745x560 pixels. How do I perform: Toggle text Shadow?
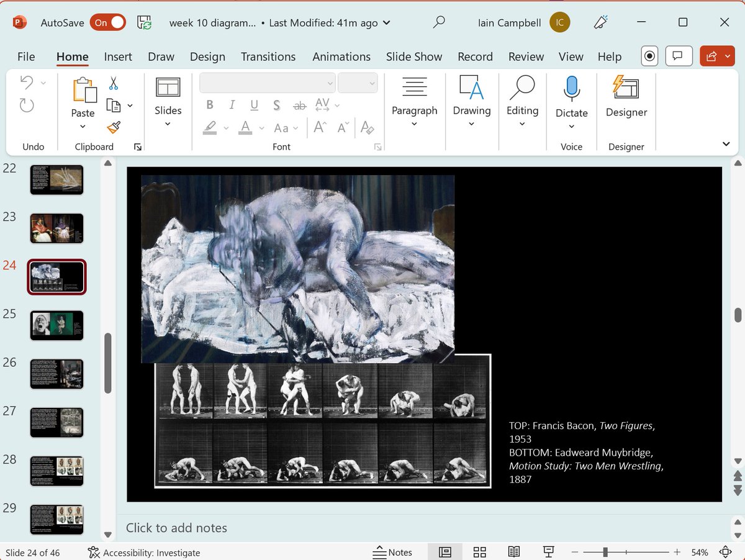tap(276, 105)
